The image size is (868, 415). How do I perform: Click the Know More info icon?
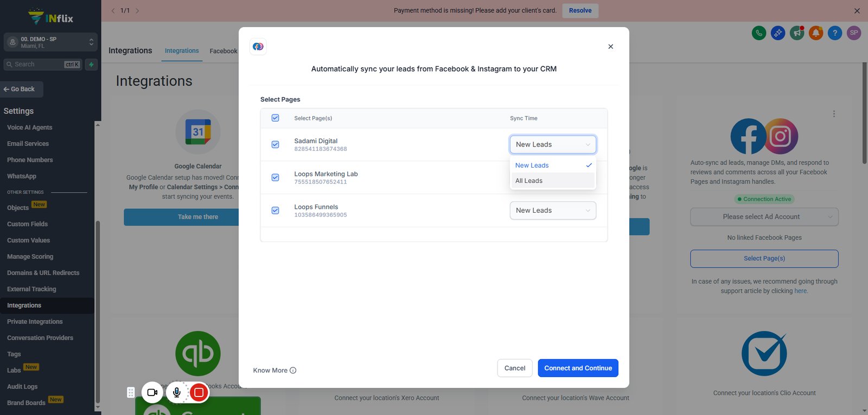click(x=293, y=371)
